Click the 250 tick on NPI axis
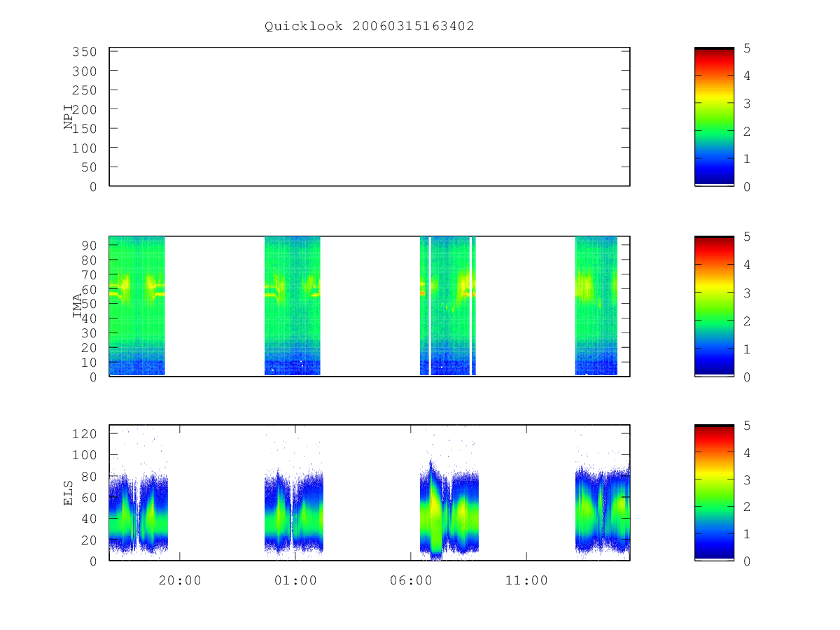The height and width of the screenshot is (630, 840). [85, 90]
